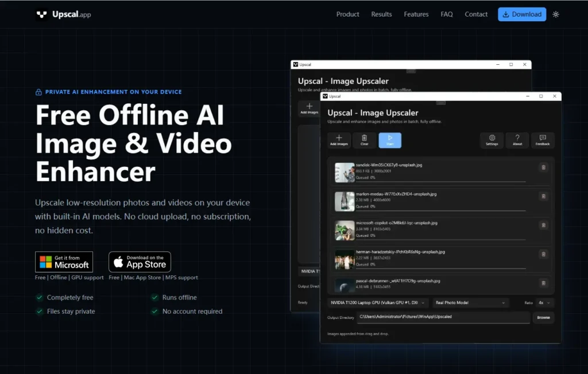The height and width of the screenshot is (374, 588).
Task: Click the Start play button
Action: coord(390,140)
